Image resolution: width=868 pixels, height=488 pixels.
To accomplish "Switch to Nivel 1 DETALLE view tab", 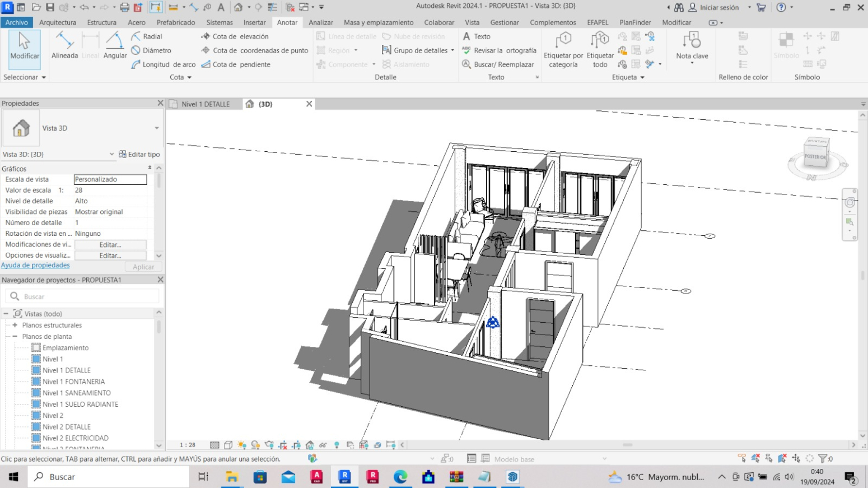I will (206, 104).
